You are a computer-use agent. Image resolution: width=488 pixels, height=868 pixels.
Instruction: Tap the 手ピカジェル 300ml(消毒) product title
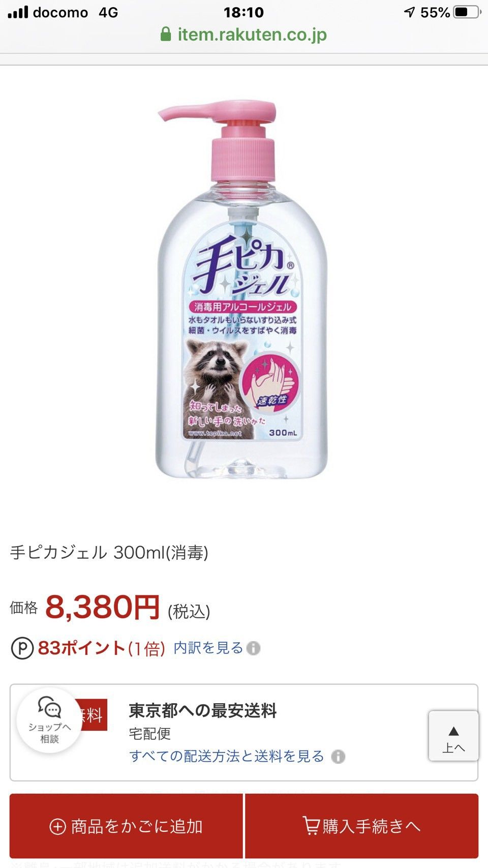(x=109, y=552)
